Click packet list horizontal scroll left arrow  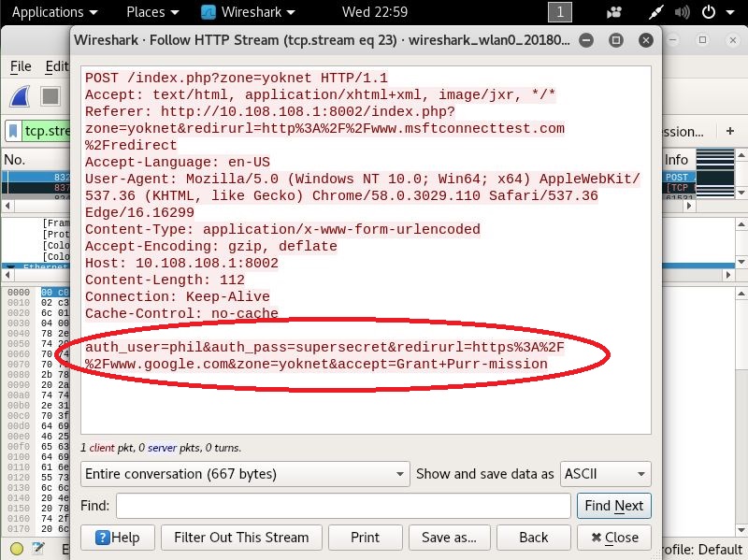pos(7,206)
